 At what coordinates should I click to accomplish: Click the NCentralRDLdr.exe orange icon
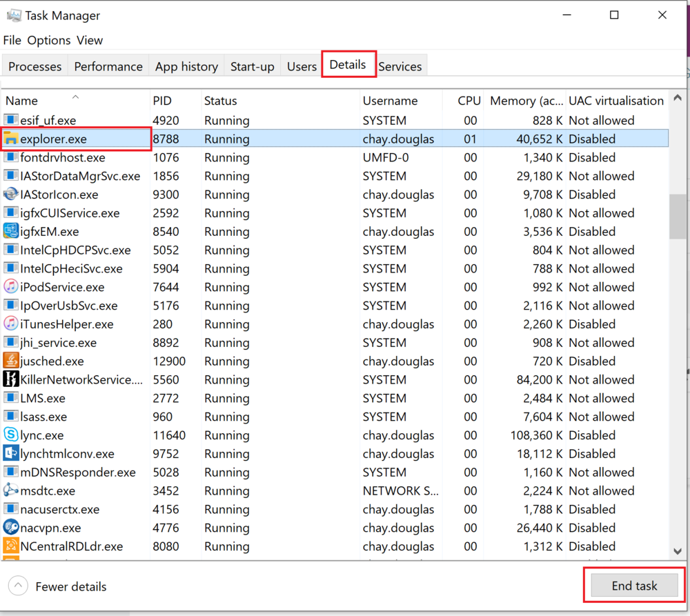pos(10,546)
